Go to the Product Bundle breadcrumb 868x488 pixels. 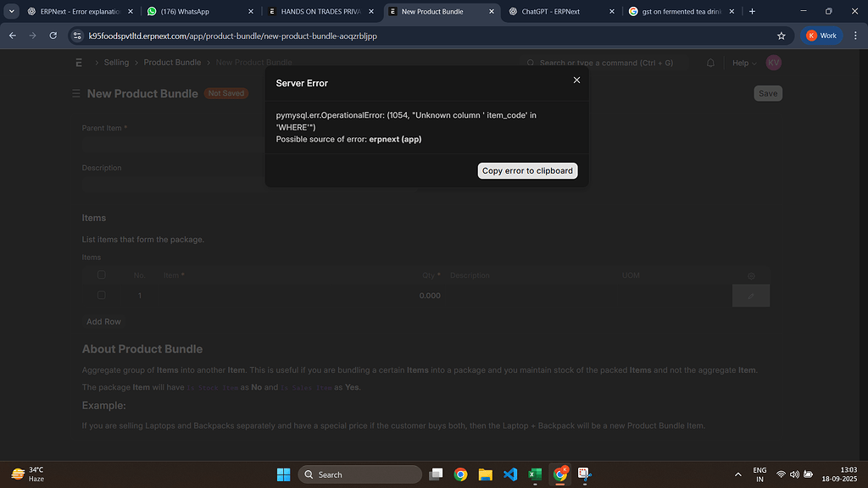pyautogui.click(x=172, y=63)
